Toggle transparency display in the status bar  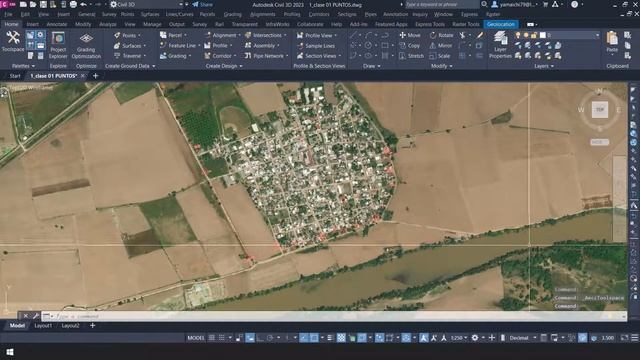(x=341, y=338)
